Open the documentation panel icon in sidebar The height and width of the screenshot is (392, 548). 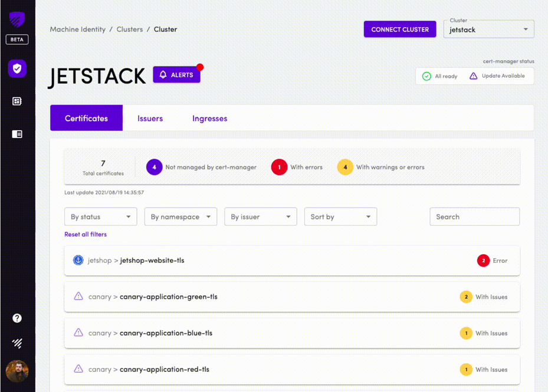[17, 134]
